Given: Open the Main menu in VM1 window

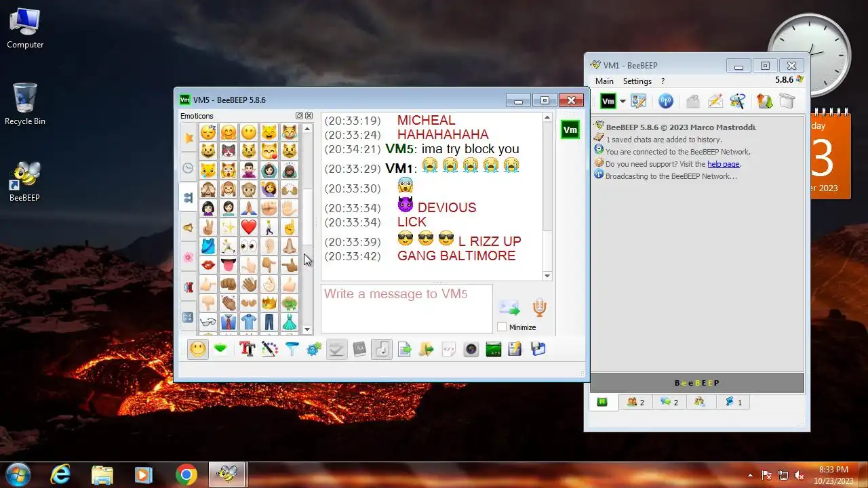Looking at the screenshot, I should [x=604, y=81].
